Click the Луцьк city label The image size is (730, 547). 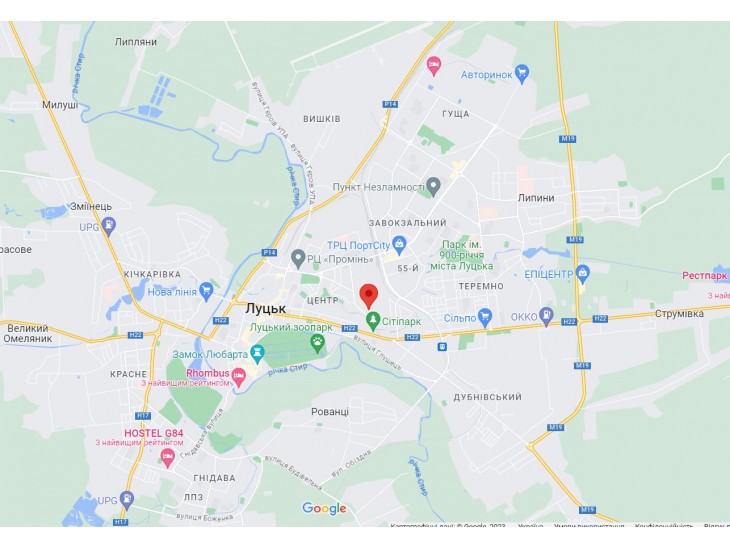click(x=265, y=308)
